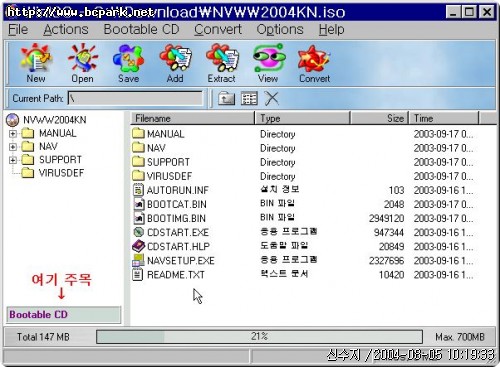Close the ISO editor window
Image resolution: width=500 pixels, height=367 pixels.
click(486, 13)
